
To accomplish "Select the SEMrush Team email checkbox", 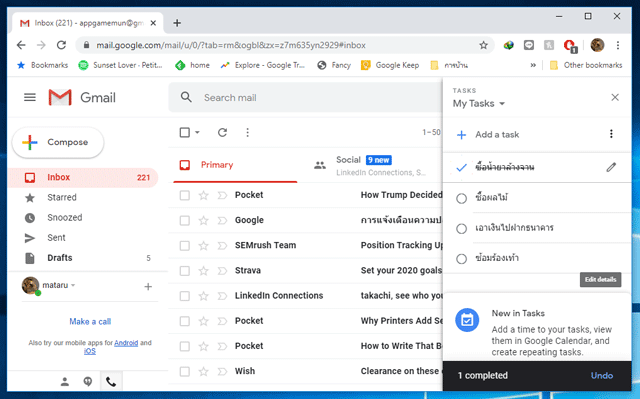I will (184, 246).
